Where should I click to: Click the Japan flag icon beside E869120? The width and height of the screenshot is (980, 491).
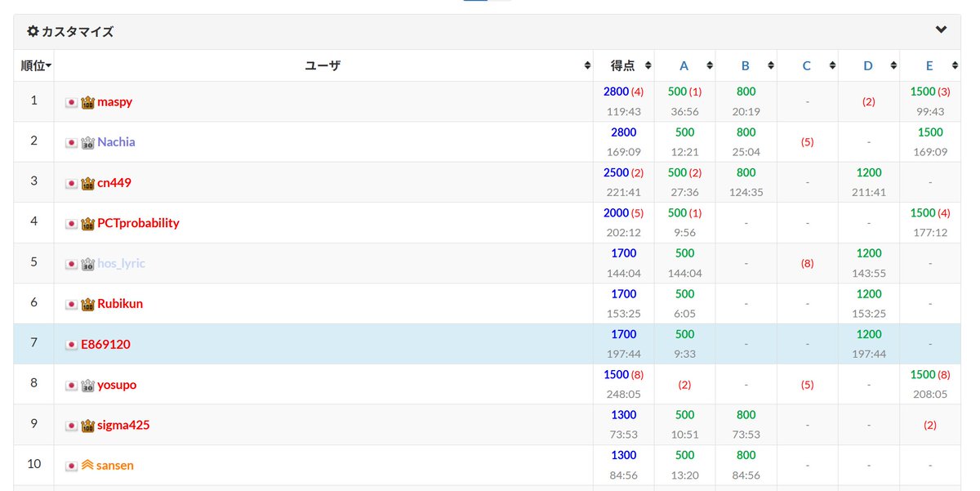point(71,344)
